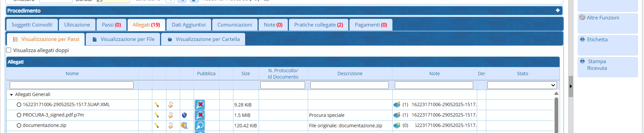Image resolution: width=644 pixels, height=133 pixels.
Task: Open the Pagamenti (0) tab
Action: pyautogui.click(x=371, y=25)
